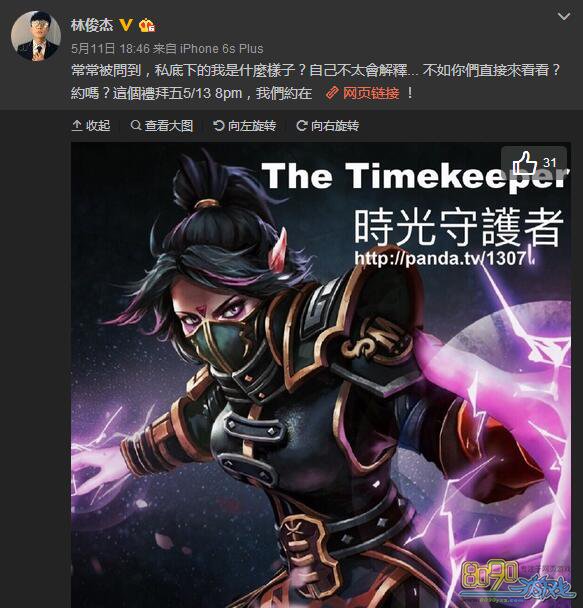Image resolution: width=583 pixels, height=608 pixels.
Task: Collapse the image with 收起
Action: tap(91, 126)
